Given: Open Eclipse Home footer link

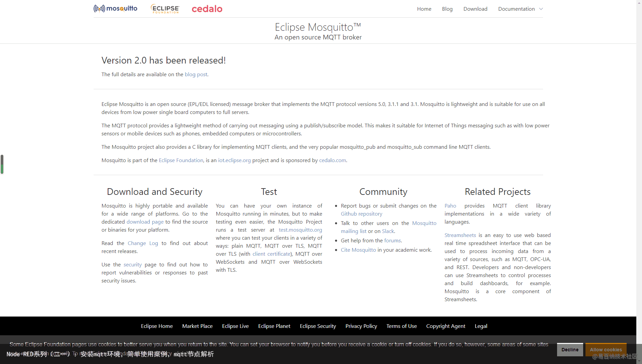Looking at the screenshot, I should pyautogui.click(x=157, y=326).
